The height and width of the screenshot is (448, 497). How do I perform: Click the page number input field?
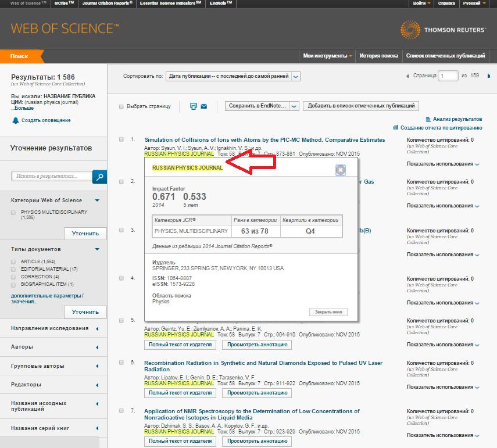[x=448, y=76]
